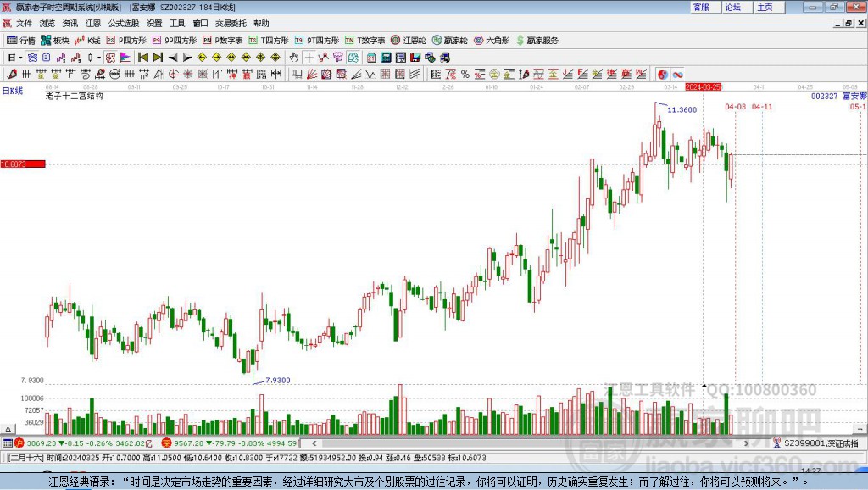Open the 工具 menu
The image size is (868, 490).
coord(177,23)
